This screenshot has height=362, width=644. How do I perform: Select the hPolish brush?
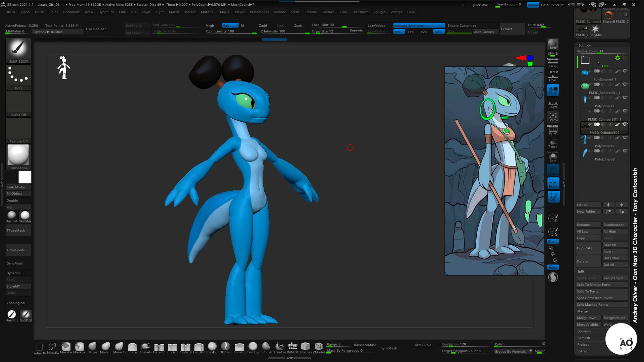266,348
